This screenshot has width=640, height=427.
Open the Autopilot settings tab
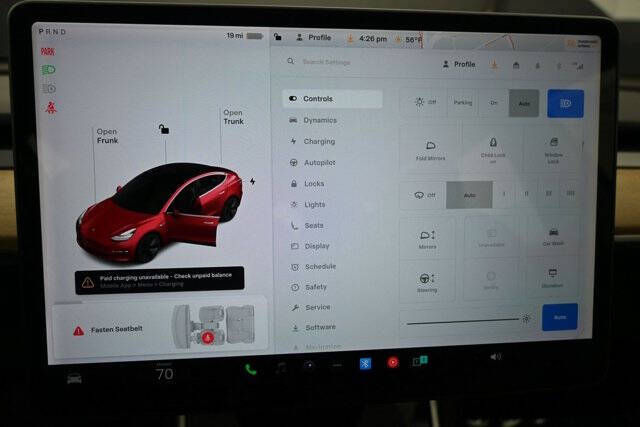(x=313, y=162)
